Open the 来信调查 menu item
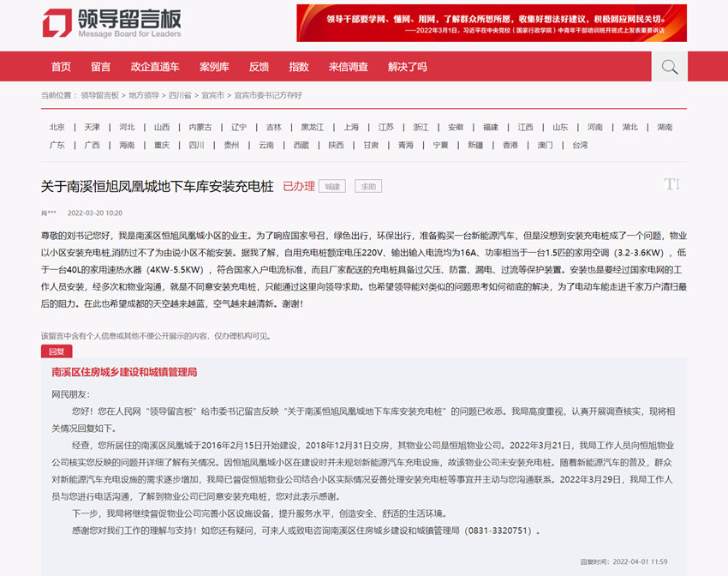Screen dimensions: 728x576 [347, 66]
